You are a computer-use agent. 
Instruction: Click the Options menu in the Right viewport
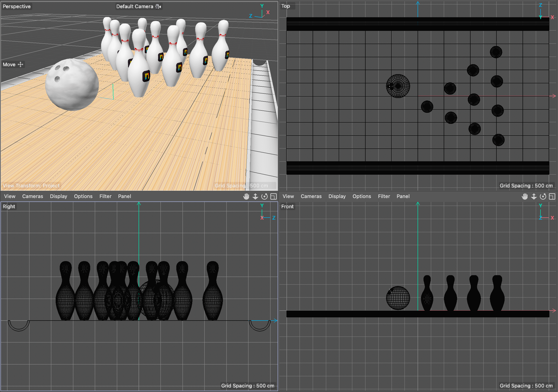pos(83,196)
